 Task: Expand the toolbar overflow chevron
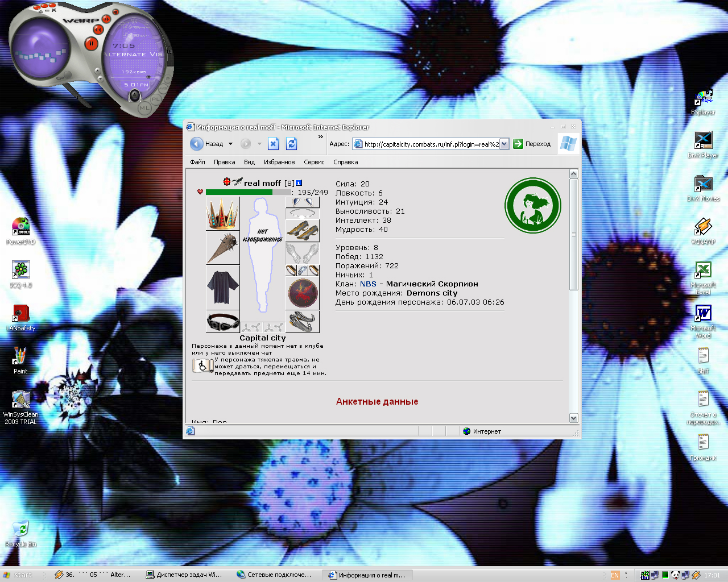(321, 136)
